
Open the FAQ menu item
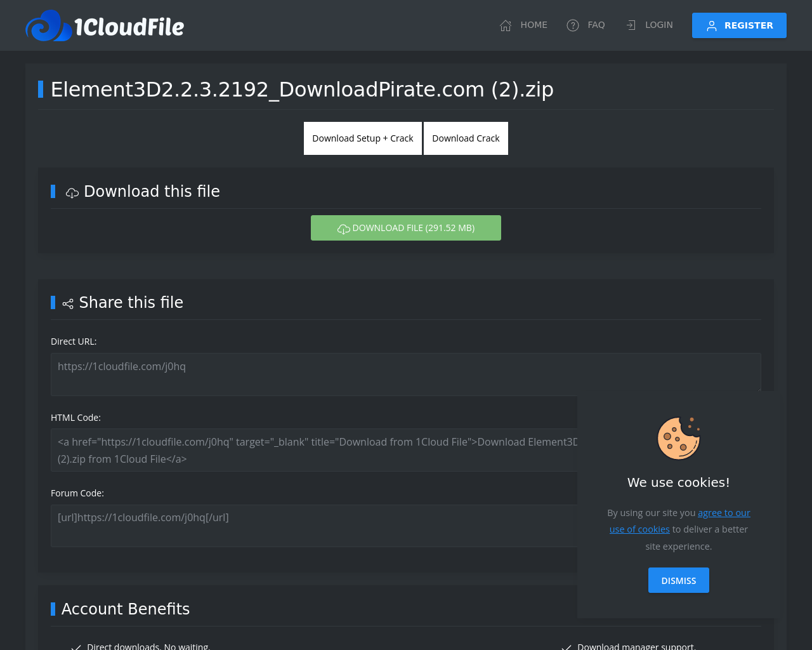coord(586,25)
